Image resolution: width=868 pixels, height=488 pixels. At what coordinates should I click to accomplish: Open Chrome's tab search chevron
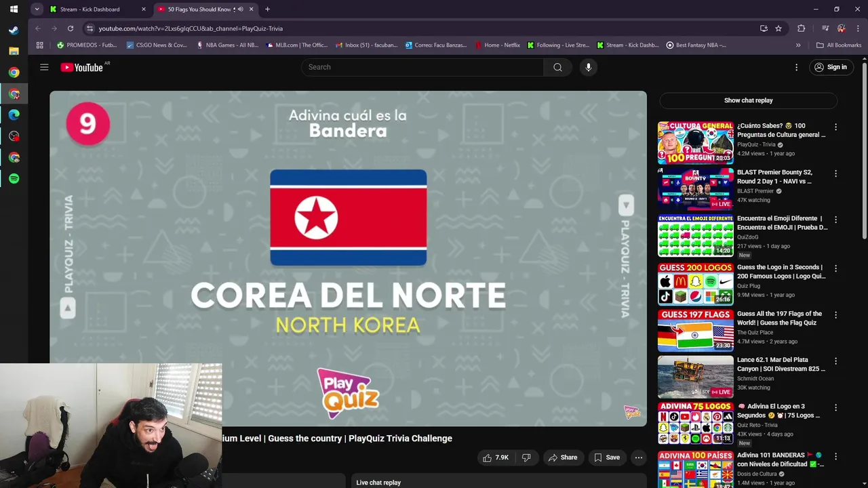point(37,9)
